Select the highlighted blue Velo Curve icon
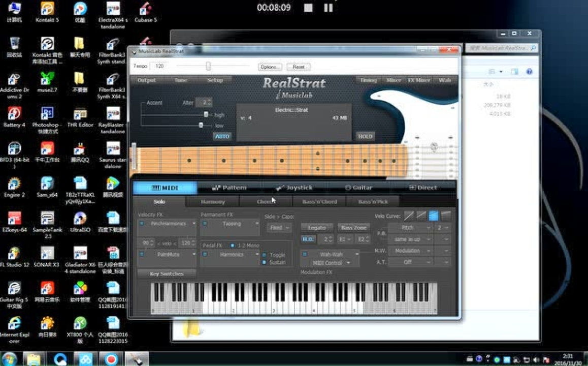This screenshot has width=588, height=366. click(x=434, y=216)
